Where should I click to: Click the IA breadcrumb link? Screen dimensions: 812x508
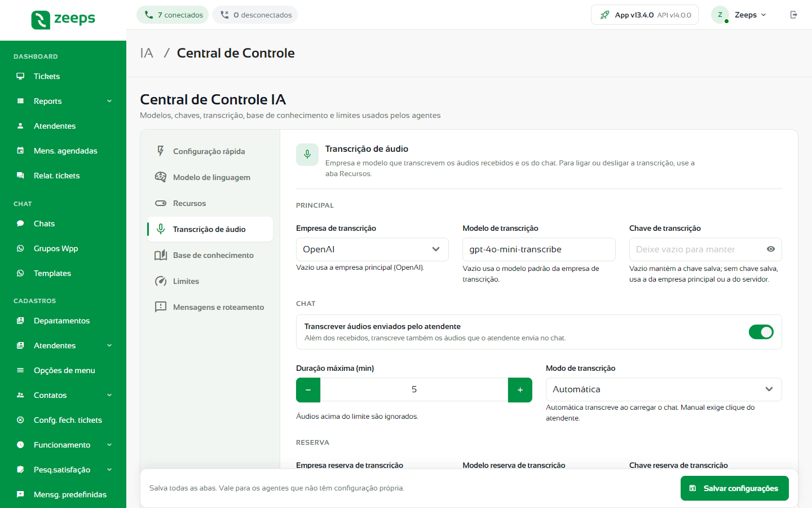147,53
